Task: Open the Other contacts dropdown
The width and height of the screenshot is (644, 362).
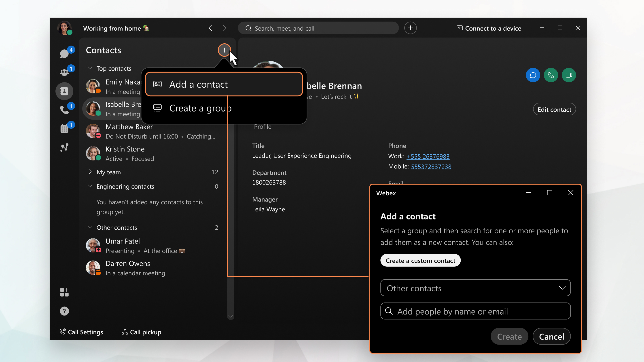Action: (475, 288)
